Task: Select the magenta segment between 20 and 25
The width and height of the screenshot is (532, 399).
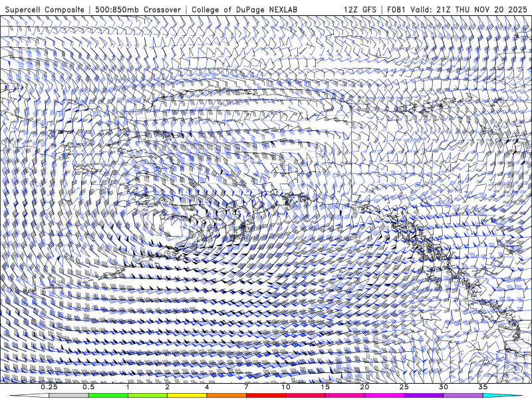Action: [384, 396]
